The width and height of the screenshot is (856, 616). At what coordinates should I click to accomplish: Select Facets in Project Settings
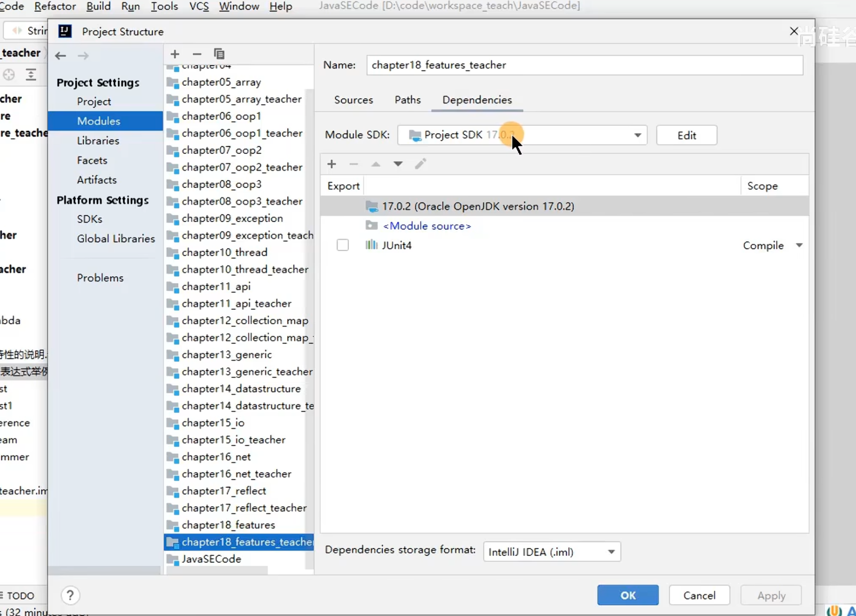(x=92, y=160)
